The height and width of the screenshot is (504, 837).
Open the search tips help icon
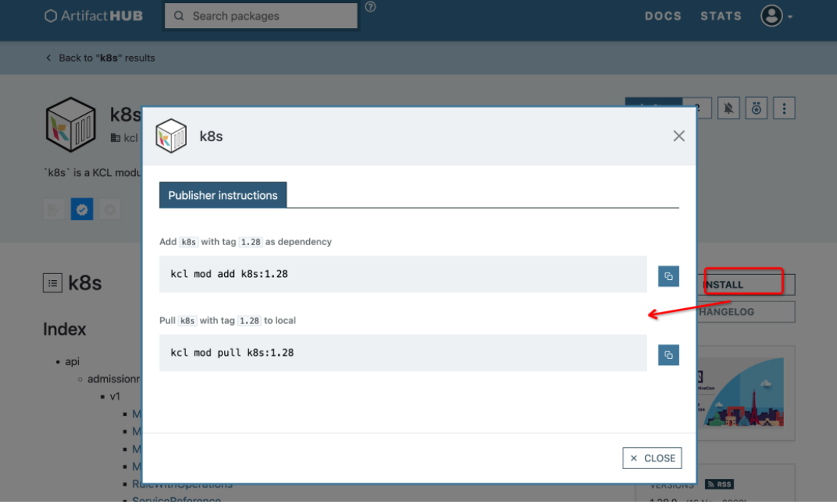click(x=370, y=7)
